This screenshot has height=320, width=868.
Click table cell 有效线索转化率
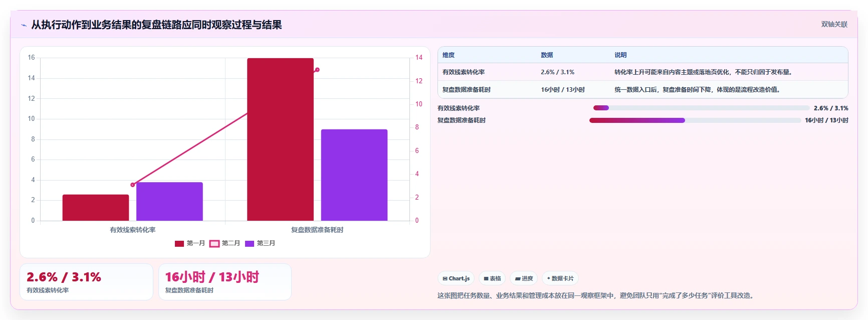464,72
